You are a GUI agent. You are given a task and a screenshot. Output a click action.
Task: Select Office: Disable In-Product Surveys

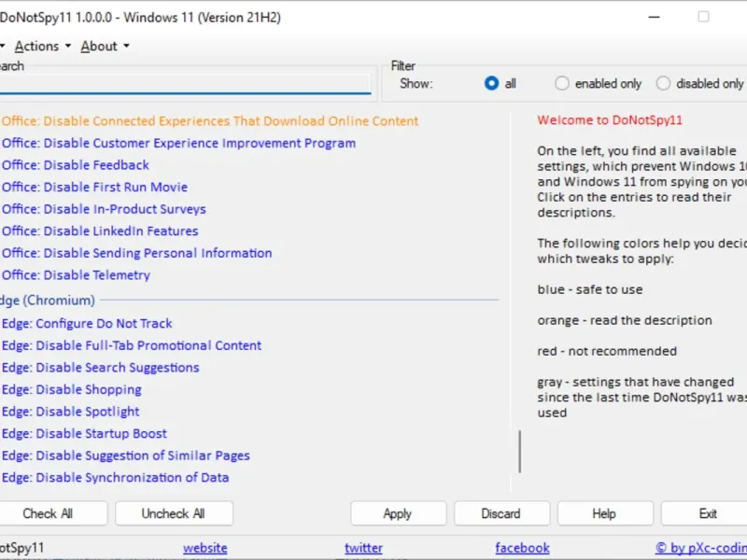104,209
